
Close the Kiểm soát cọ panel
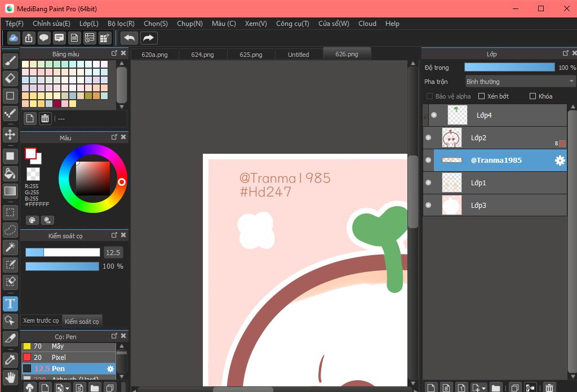tap(123, 235)
